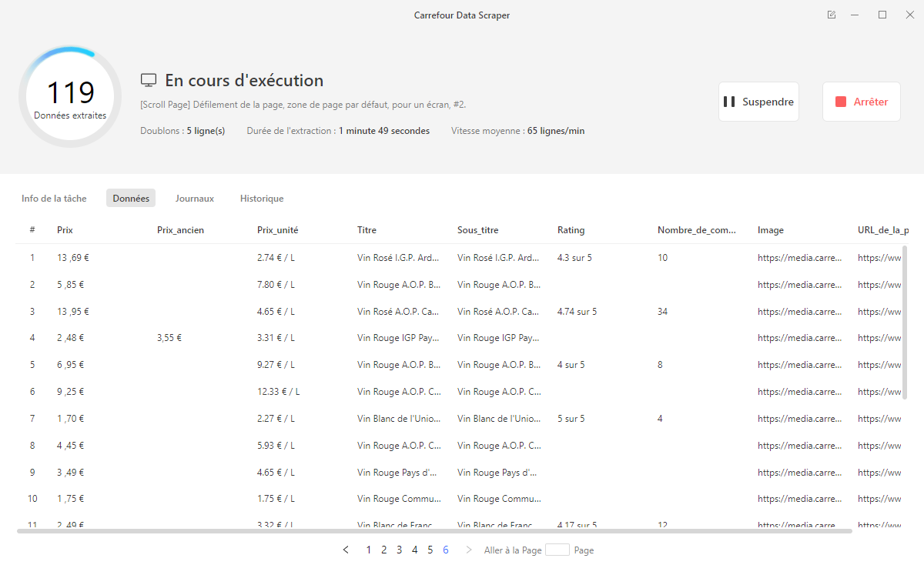Screen dimensions: 924x565
Task: Maximize the Carrefour Data Scraper window
Action: (x=882, y=15)
